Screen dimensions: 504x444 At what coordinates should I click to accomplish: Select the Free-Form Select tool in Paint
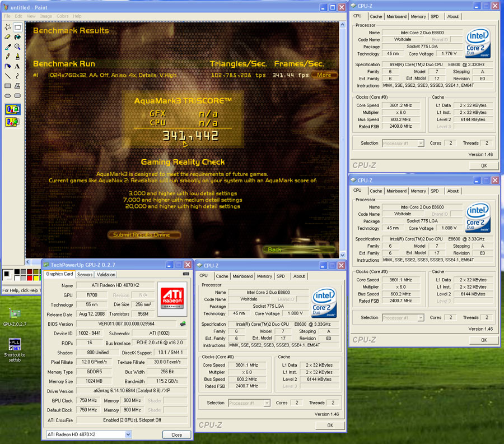pyautogui.click(x=8, y=27)
